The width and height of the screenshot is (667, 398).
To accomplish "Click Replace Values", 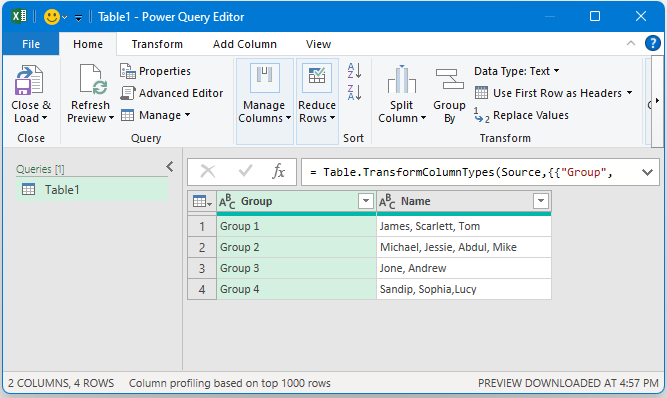I will pos(522,115).
